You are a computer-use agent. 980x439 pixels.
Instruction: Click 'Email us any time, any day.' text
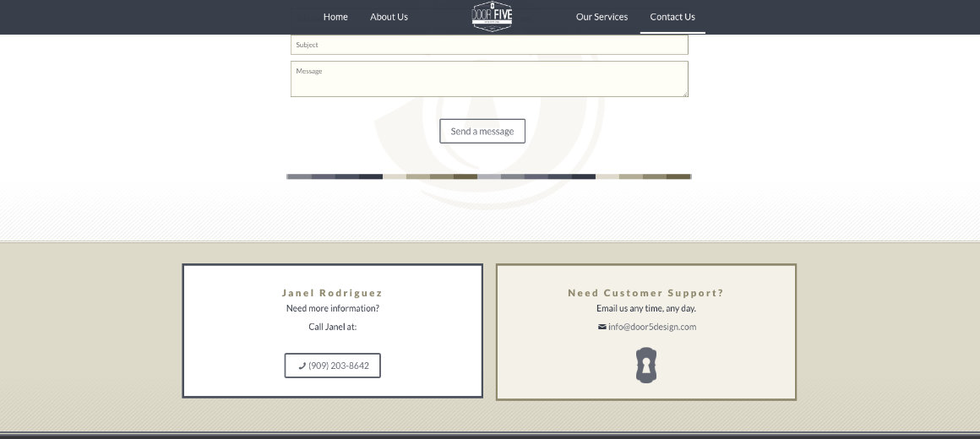[646, 308]
